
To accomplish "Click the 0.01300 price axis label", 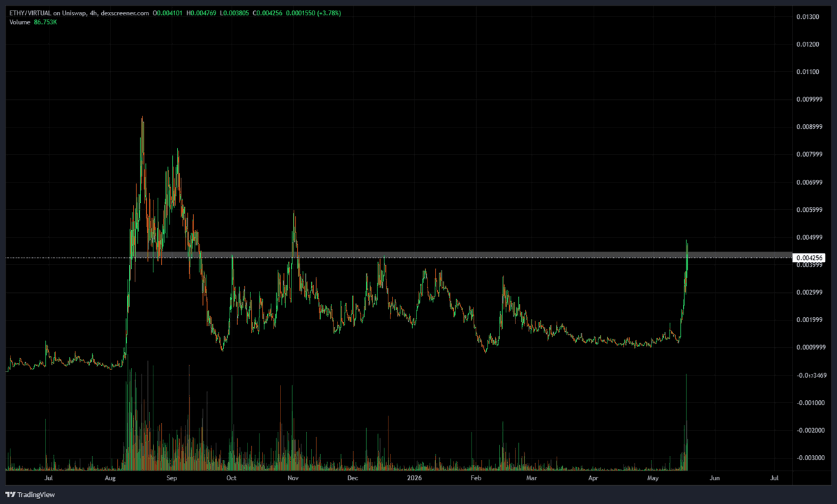I will point(808,17).
